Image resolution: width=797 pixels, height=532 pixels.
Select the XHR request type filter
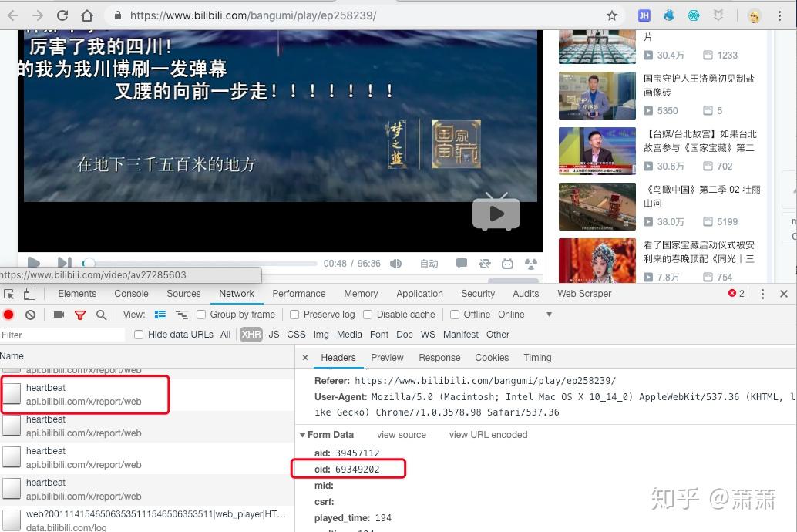pos(251,335)
